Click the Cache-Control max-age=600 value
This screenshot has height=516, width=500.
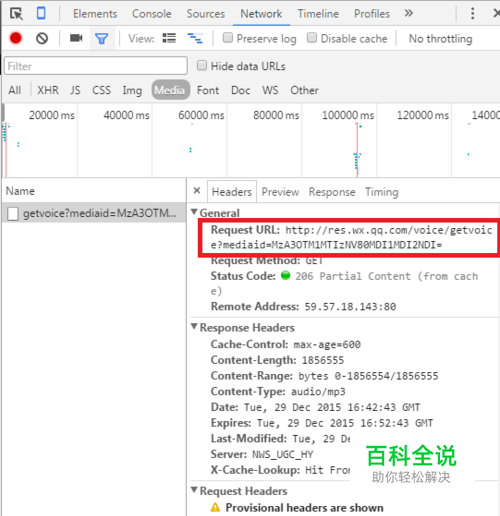click(327, 344)
